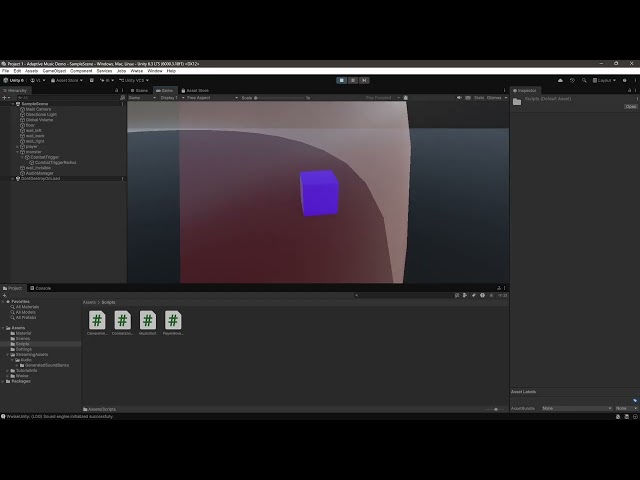Image resolution: width=640 pixels, height=480 pixels.
Task: Expand the Packages folder
Action: tap(3, 381)
